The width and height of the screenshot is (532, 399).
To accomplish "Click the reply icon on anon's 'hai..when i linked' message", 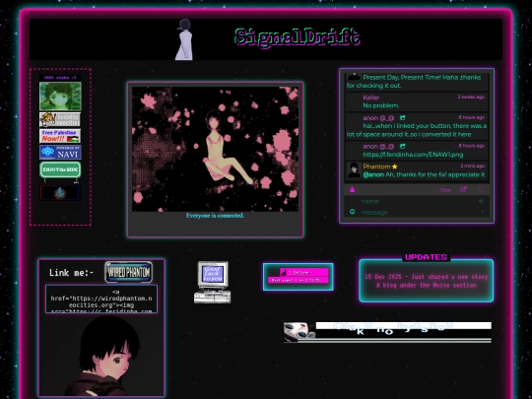I will [x=402, y=118].
